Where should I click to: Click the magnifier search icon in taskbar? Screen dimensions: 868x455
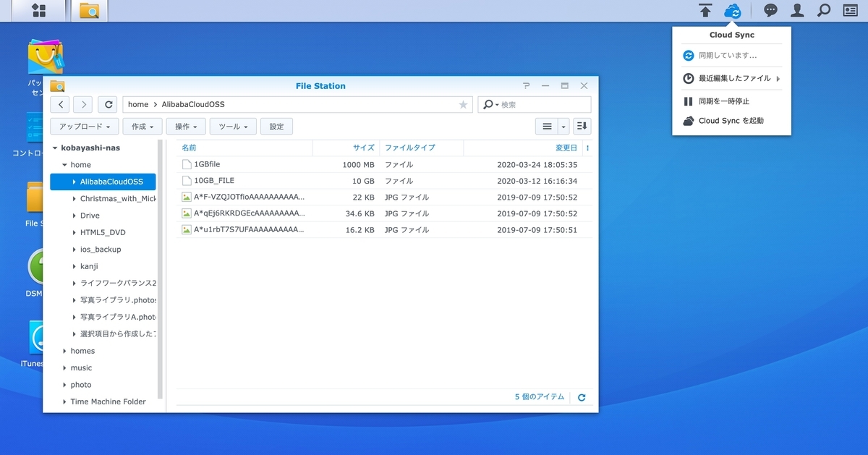pos(823,11)
